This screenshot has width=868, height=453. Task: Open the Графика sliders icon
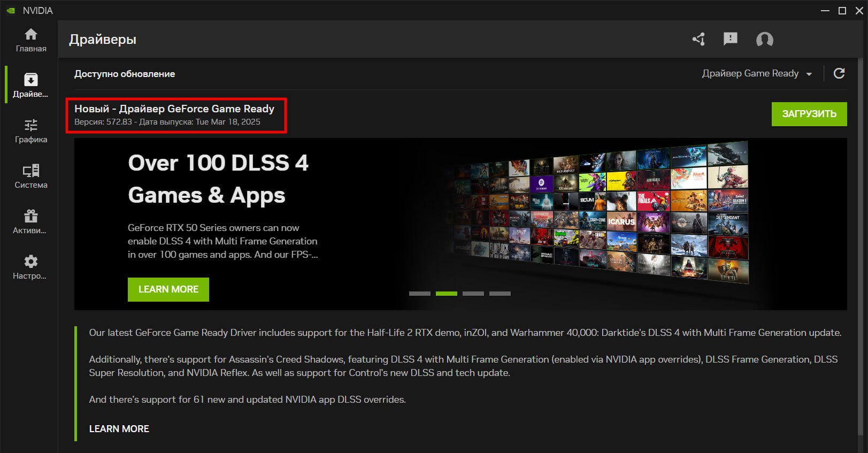[31, 126]
